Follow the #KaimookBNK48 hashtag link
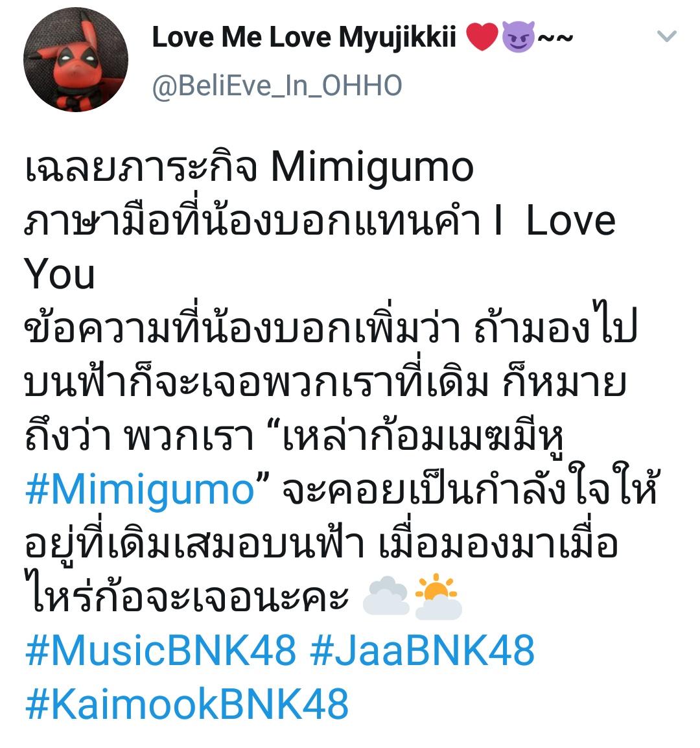The width and height of the screenshot is (700, 748). (187, 704)
